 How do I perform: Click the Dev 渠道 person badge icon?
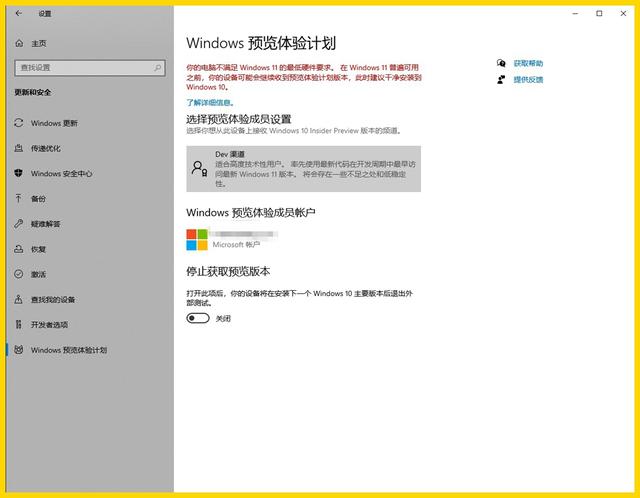coord(199,168)
